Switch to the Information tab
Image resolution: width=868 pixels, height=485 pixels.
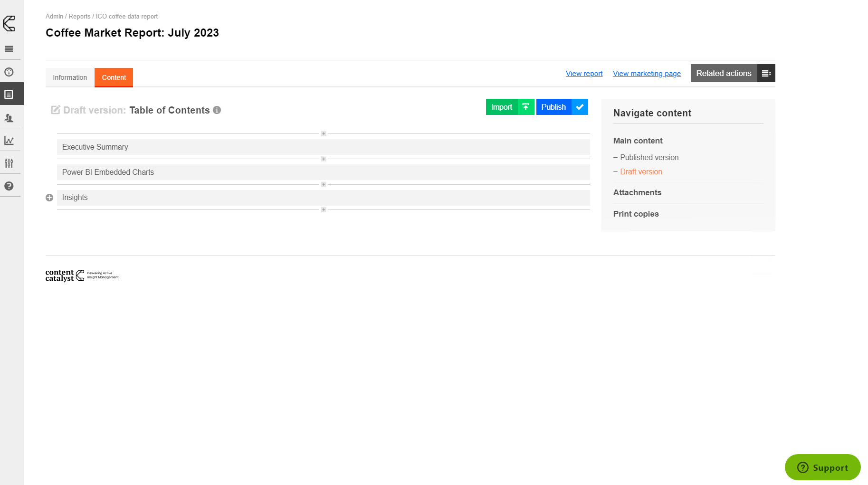pyautogui.click(x=70, y=77)
